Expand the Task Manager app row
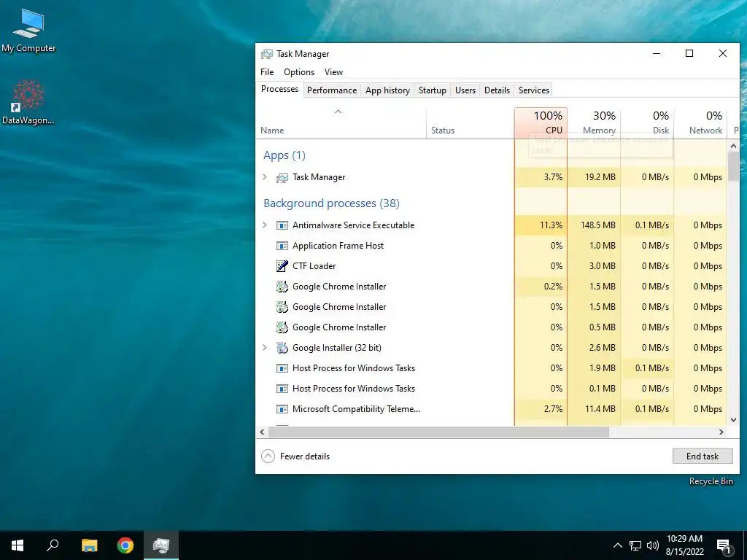Viewport: 747px width, 560px height. click(x=265, y=176)
